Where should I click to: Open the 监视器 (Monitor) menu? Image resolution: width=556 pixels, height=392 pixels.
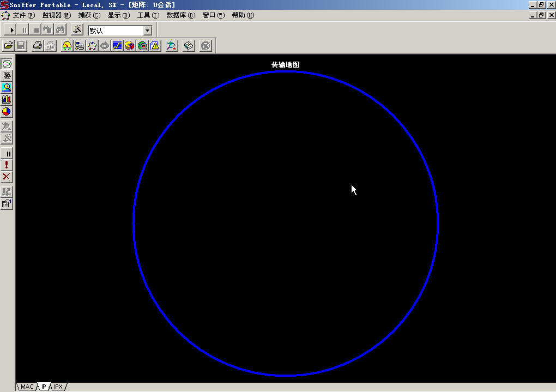56,15
